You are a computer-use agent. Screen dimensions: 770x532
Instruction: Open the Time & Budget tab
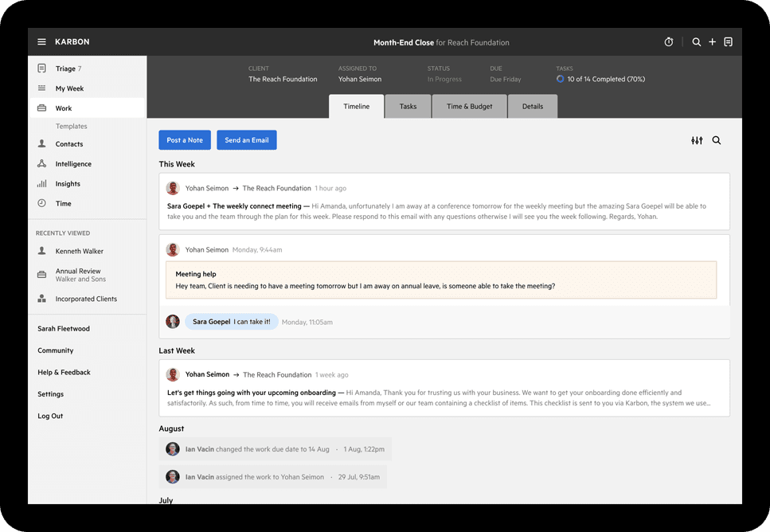pos(469,106)
